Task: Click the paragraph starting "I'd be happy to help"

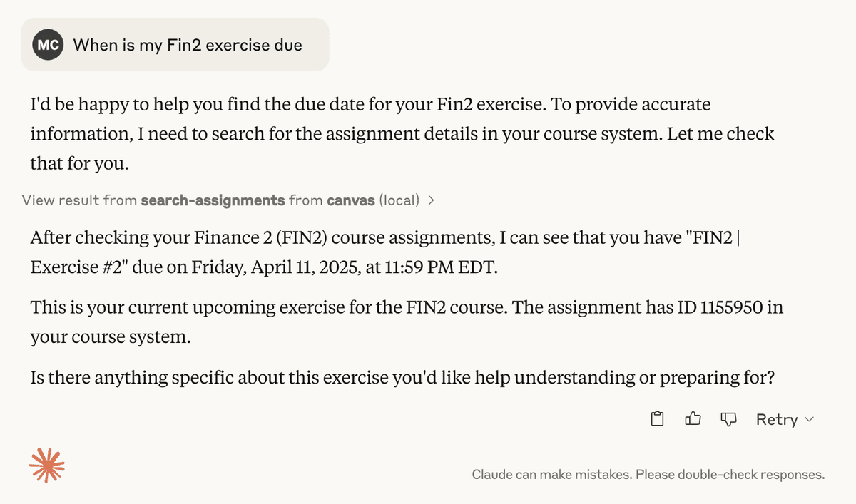Action: click(402, 133)
